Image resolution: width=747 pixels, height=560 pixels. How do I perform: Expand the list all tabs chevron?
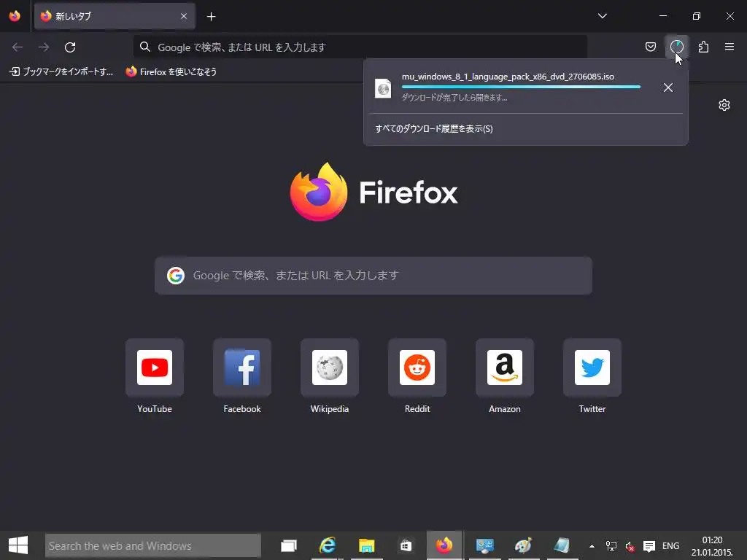point(602,16)
